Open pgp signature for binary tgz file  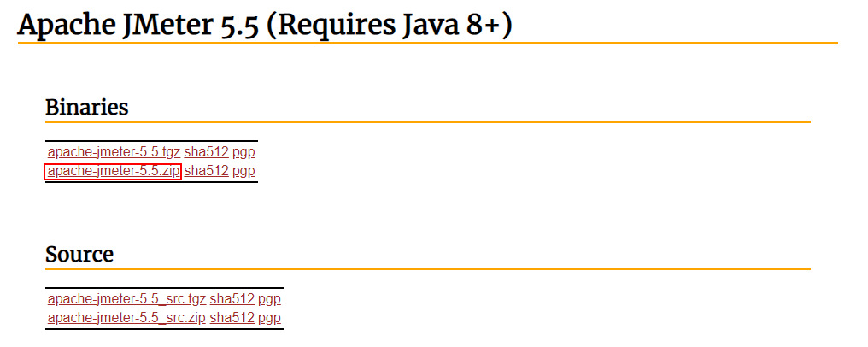pyautogui.click(x=243, y=152)
